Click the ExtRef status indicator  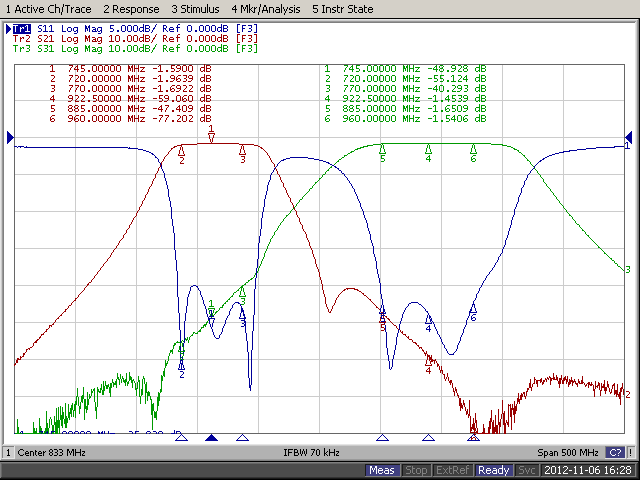pos(452,470)
